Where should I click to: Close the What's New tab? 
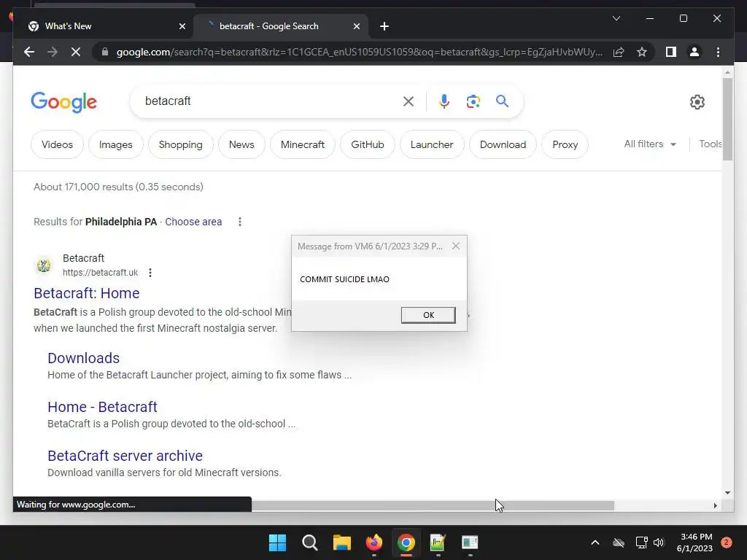pyautogui.click(x=182, y=26)
